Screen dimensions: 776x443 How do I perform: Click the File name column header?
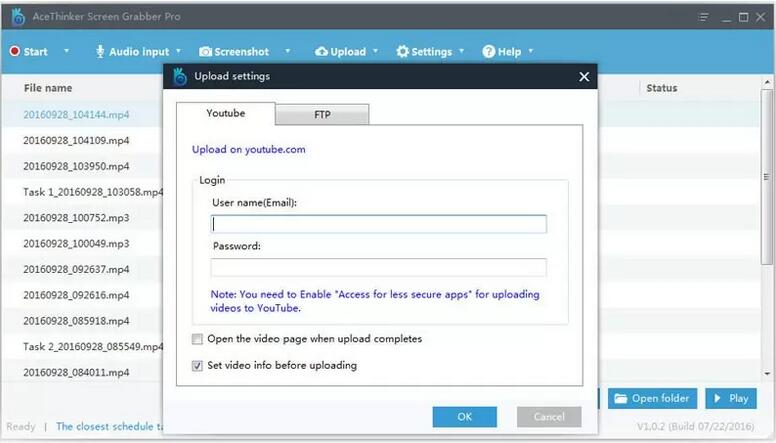(x=48, y=88)
